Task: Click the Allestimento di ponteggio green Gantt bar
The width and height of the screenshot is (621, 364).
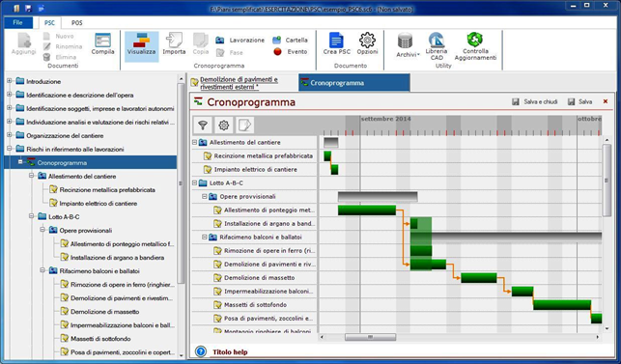Action: click(367, 210)
